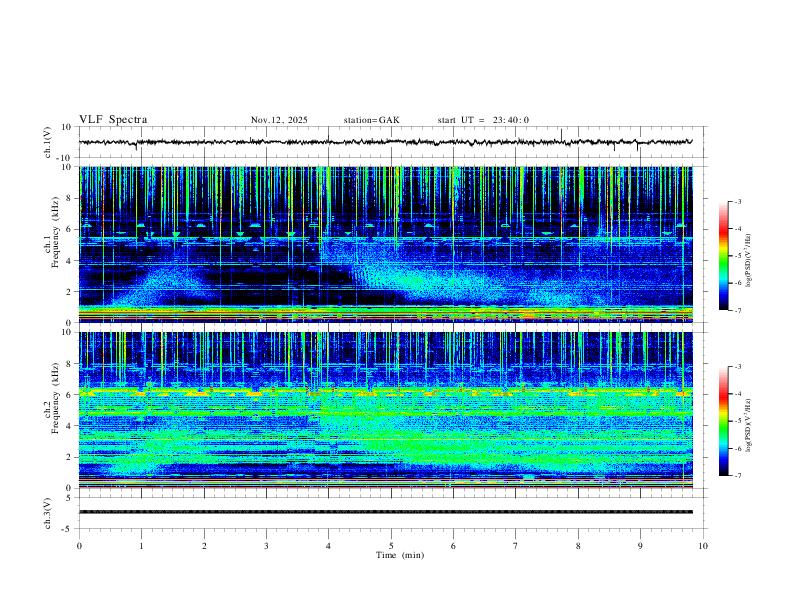
Task: Click the ch.2 frequency axis "8" tick label
Action: tap(69, 364)
